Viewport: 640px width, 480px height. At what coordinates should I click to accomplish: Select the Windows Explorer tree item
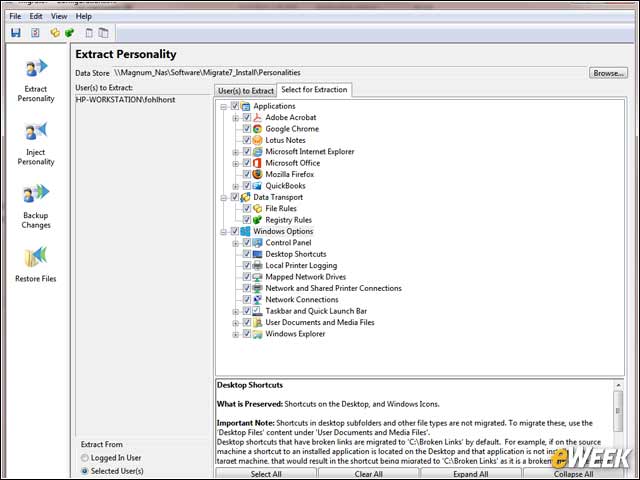295,334
